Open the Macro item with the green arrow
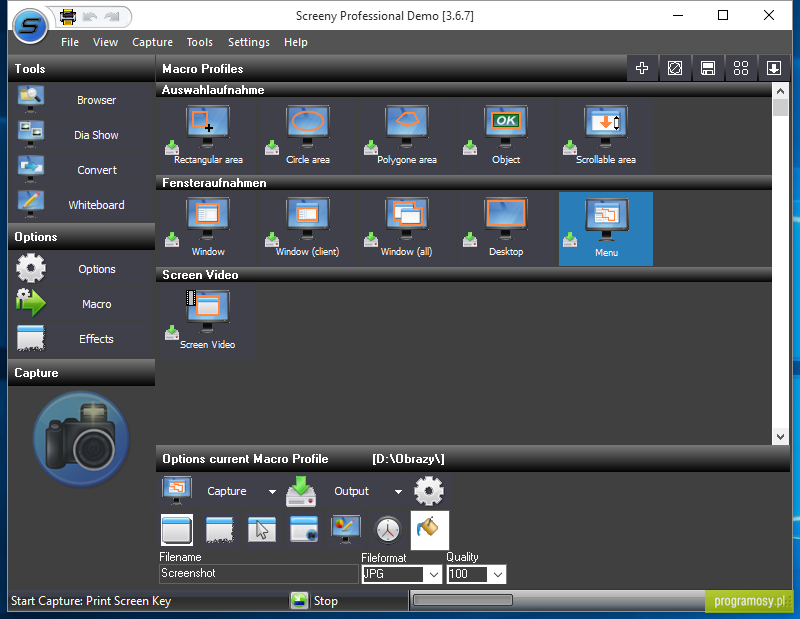This screenshot has width=800, height=619. 82,304
